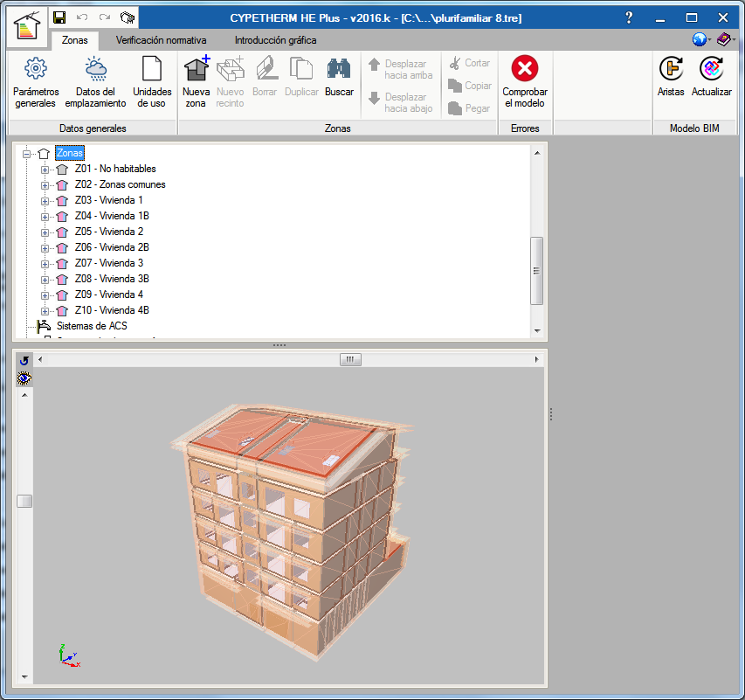Click the tree panel scroll down arrow
Image resolution: width=745 pixels, height=700 pixels.
click(537, 330)
